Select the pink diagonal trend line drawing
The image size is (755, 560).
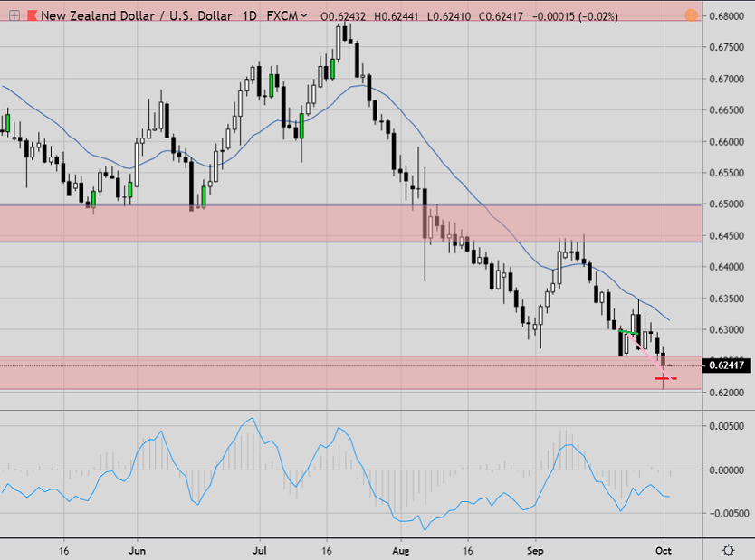point(648,356)
